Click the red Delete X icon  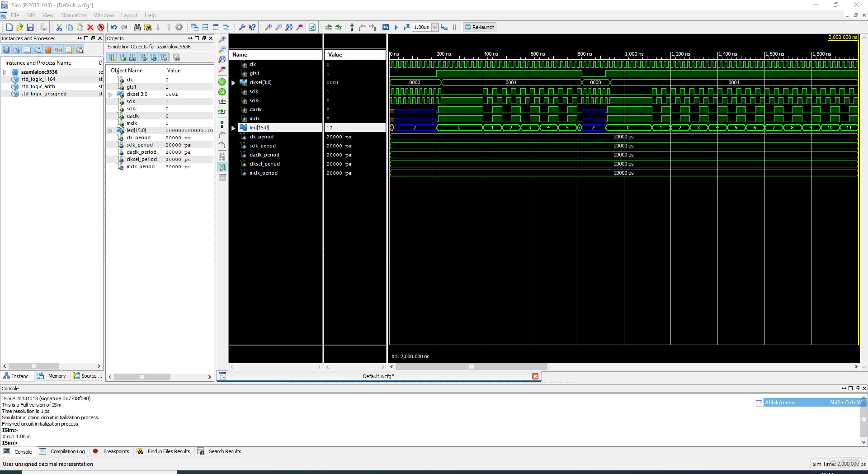pyautogui.click(x=90, y=27)
